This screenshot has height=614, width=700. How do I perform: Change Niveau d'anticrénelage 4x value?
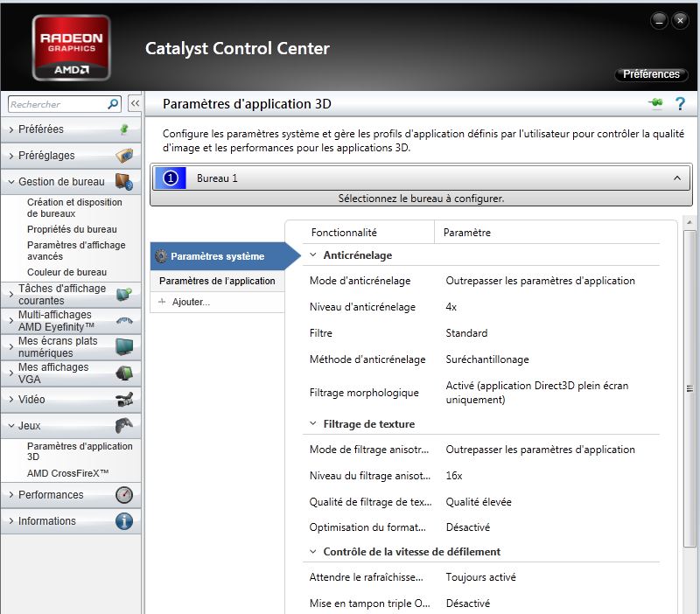point(451,307)
